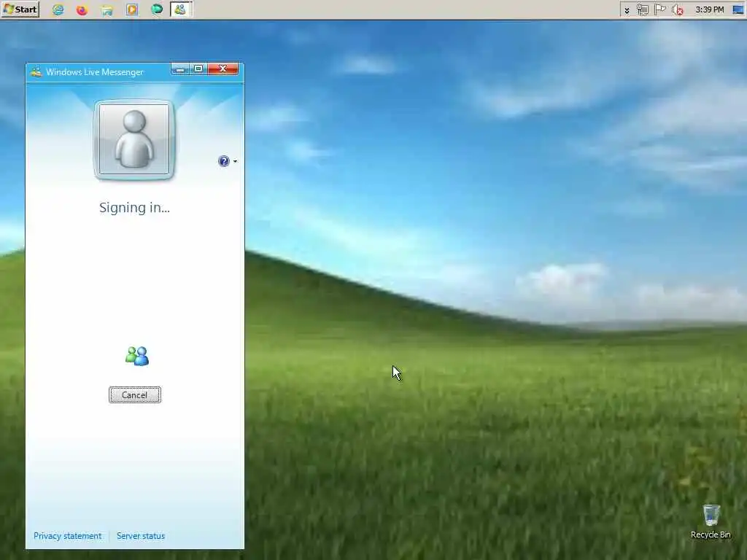Open the file explorer folder icon in quick launch
Image resolution: width=747 pixels, height=560 pixels.
coord(107,9)
